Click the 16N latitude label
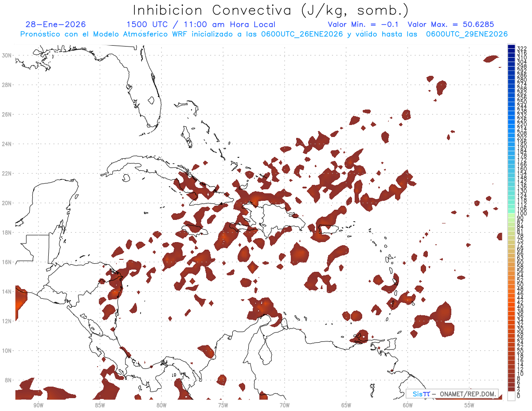Viewport: 532px width, 411px height. coord(7,262)
